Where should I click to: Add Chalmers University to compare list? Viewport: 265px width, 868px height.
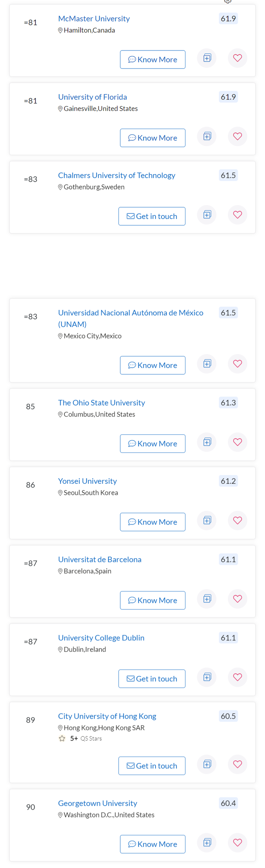(207, 215)
